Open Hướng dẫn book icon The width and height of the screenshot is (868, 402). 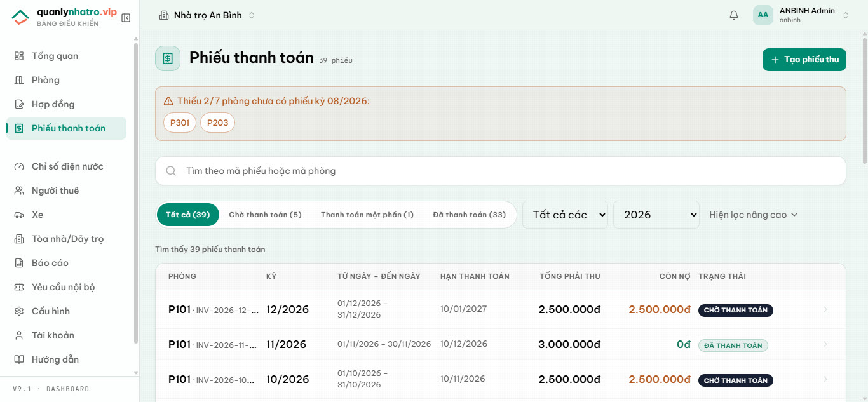(19, 359)
